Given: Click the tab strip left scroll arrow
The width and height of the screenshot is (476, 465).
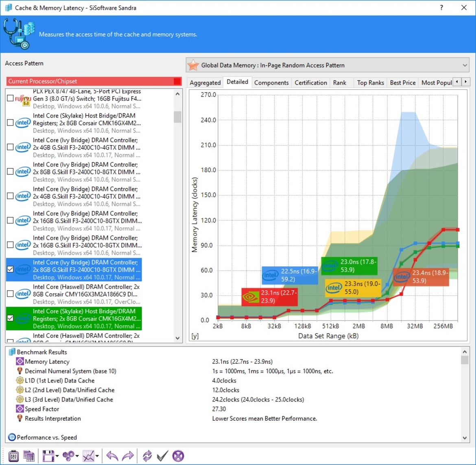Looking at the screenshot, I should coord(457,82).
